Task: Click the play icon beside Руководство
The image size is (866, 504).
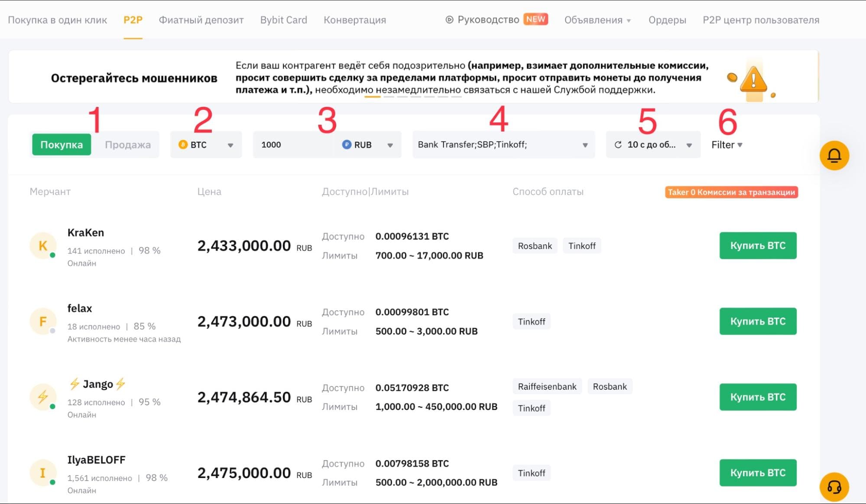Action: [449, 19]
